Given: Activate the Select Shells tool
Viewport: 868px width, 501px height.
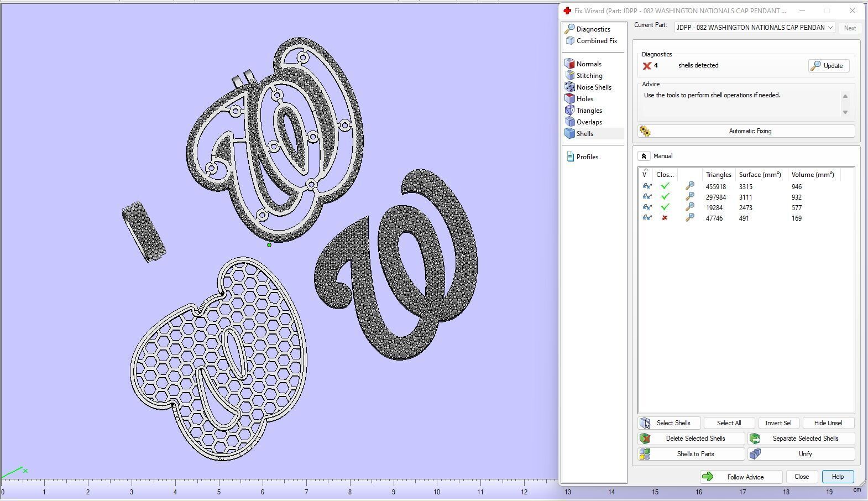Looking at the screenshot, I should (670, 423).
